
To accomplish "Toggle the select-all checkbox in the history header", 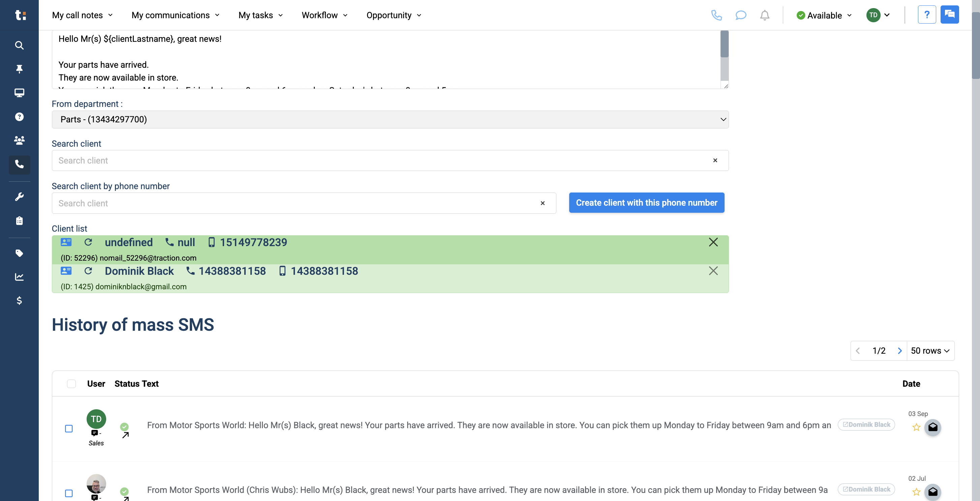I will click(71, 384).
